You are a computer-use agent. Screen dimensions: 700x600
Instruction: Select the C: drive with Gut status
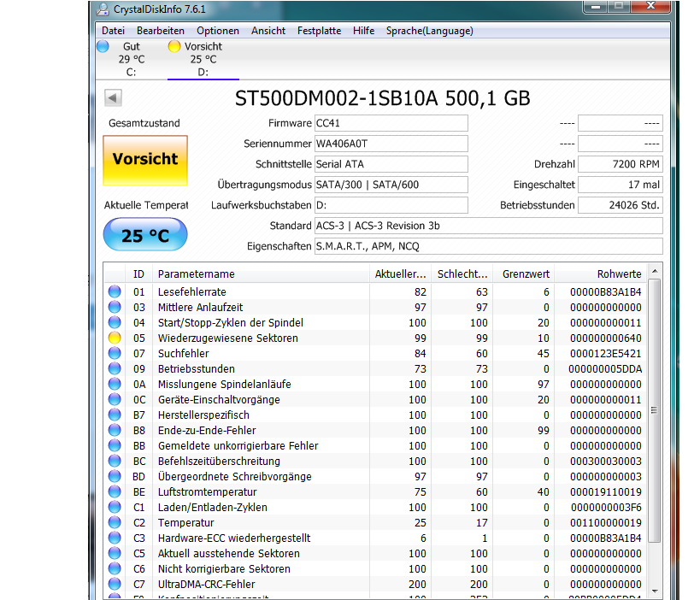(x=132, y=59)
